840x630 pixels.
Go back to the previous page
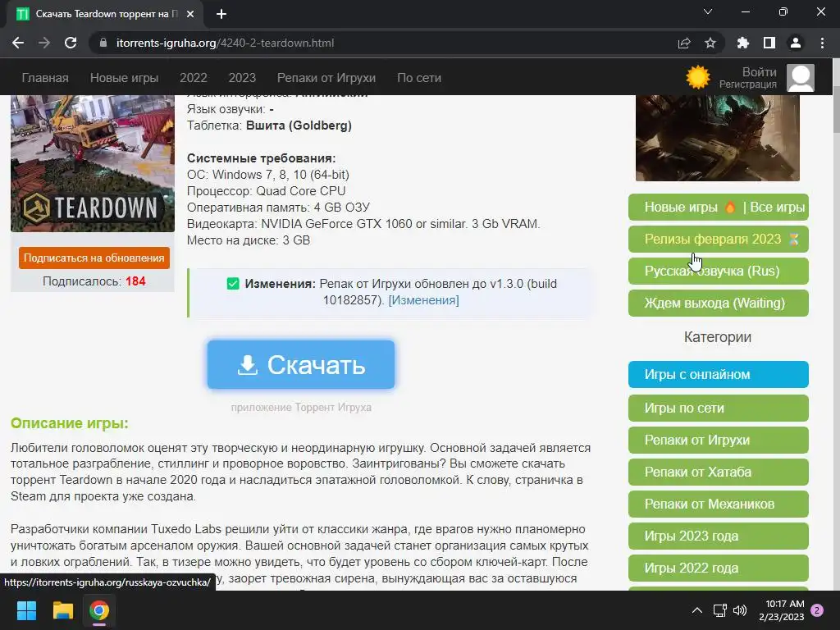(x=18, y=43)
